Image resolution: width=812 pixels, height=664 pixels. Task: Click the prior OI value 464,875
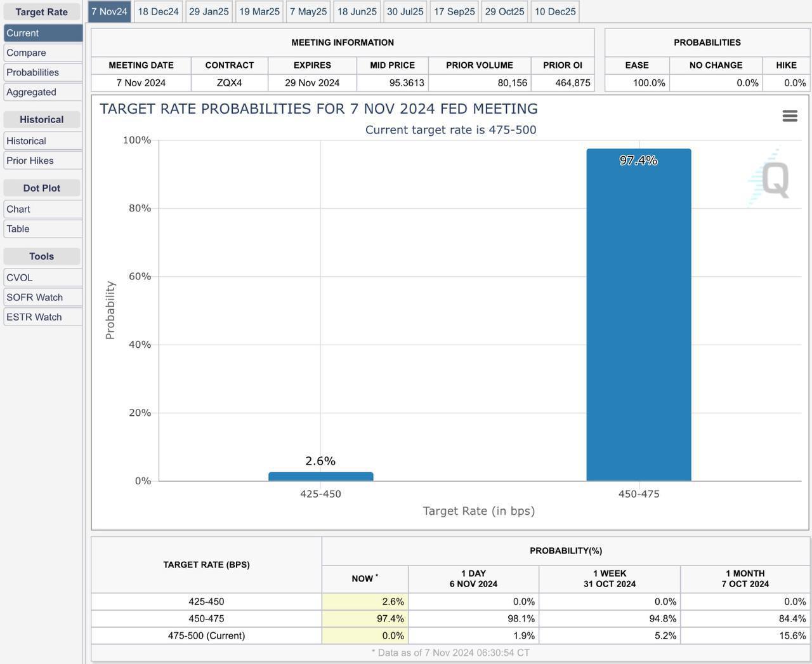coord(563,83)
